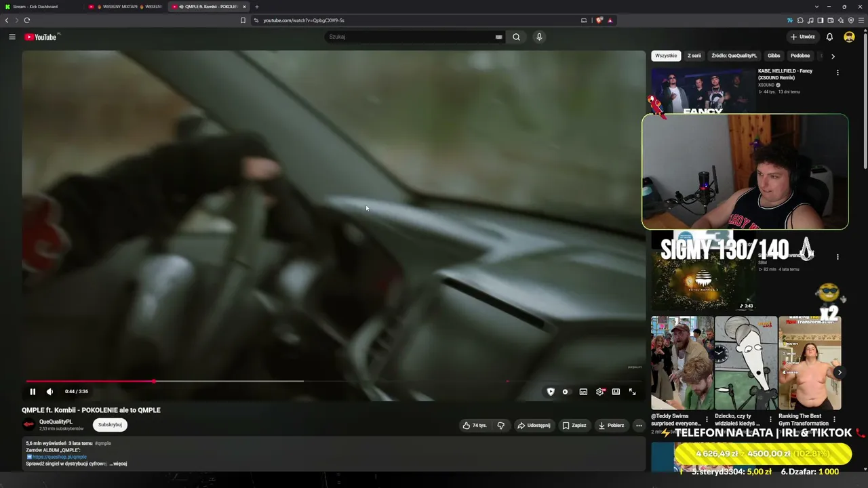This screenshot has height=488, width=868.
Task: Select the Wszystkie filter chip
Action: pos(666,56)
